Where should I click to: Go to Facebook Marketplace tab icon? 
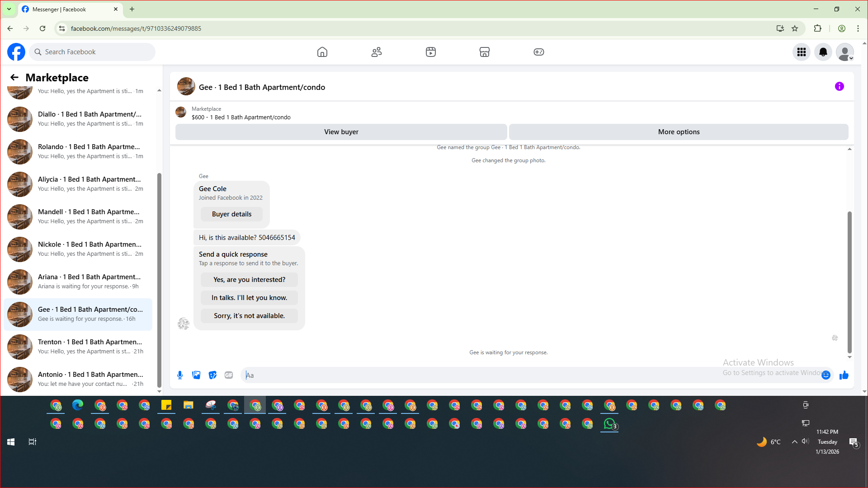(x=484, y=52)
